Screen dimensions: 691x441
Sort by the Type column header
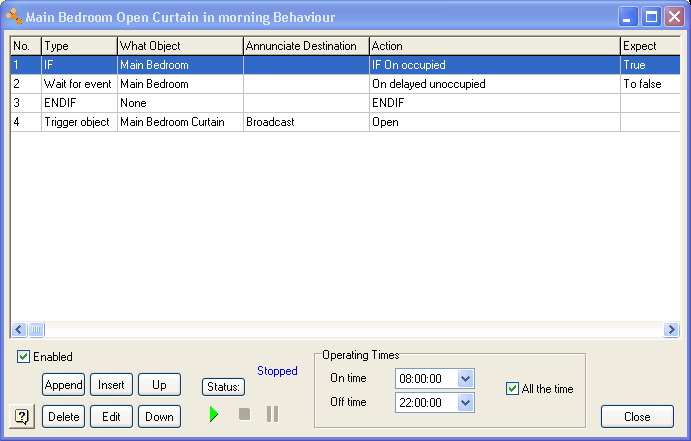click(79, 46)
